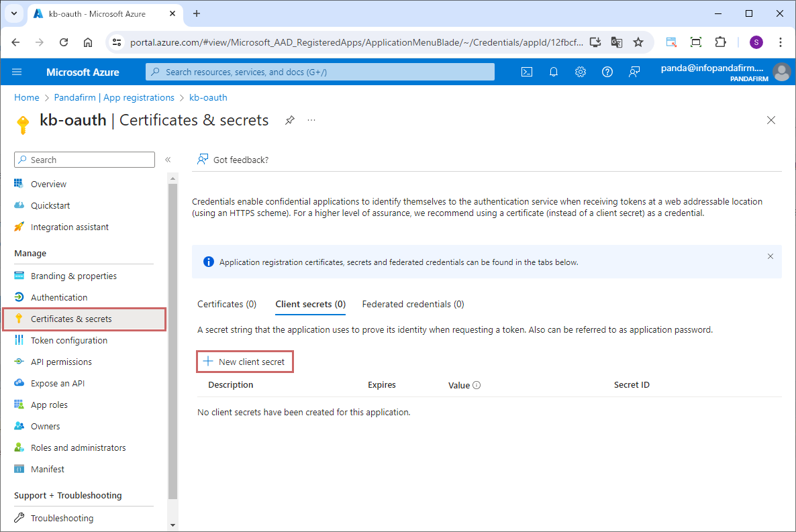Switch to Federated credentials (0) tab
The image size is (796, 532).
click(x=413, y=304)
